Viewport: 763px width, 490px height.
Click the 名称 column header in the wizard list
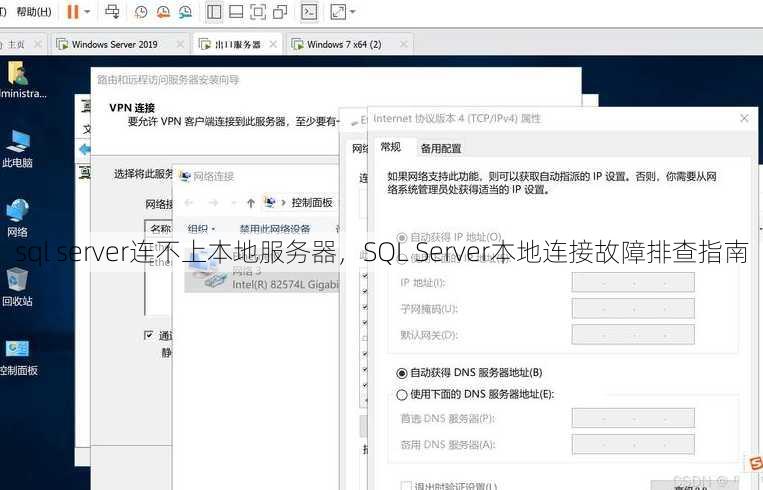pyautogui.click(x=160, y=228)
